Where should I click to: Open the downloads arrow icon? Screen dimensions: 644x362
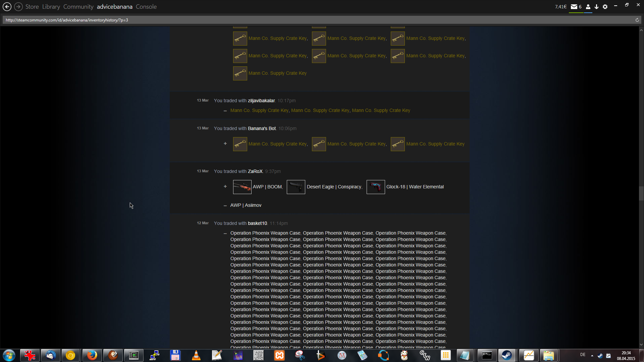[596, 7]
